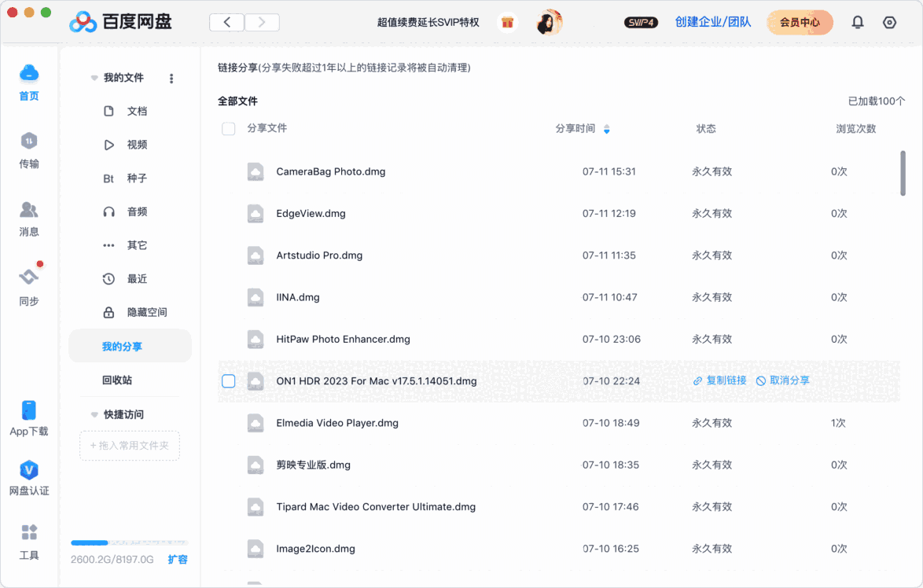Click 永久有效 status of IINA.dmg row

click(712, 297)
